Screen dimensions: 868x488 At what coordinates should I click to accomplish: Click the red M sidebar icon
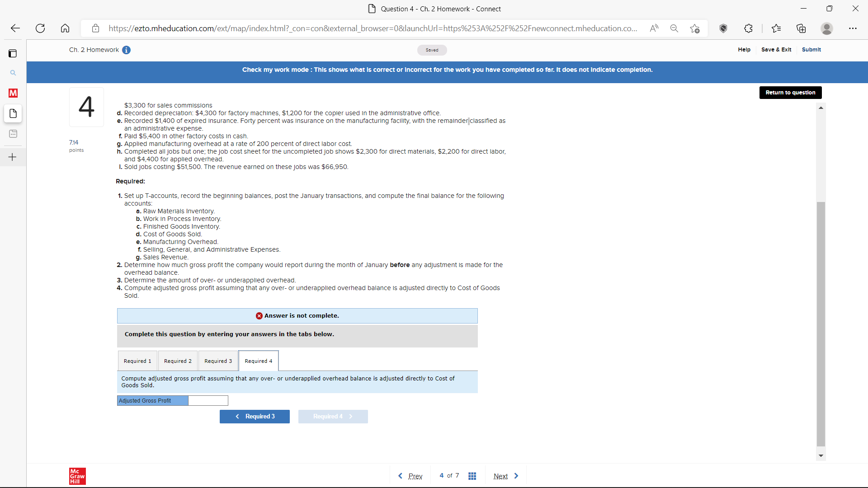click(13, 93)
